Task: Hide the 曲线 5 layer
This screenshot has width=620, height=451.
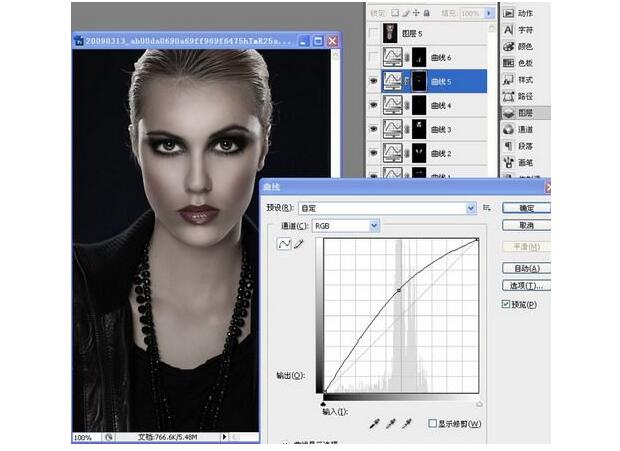Action: (x=373, y=81)
